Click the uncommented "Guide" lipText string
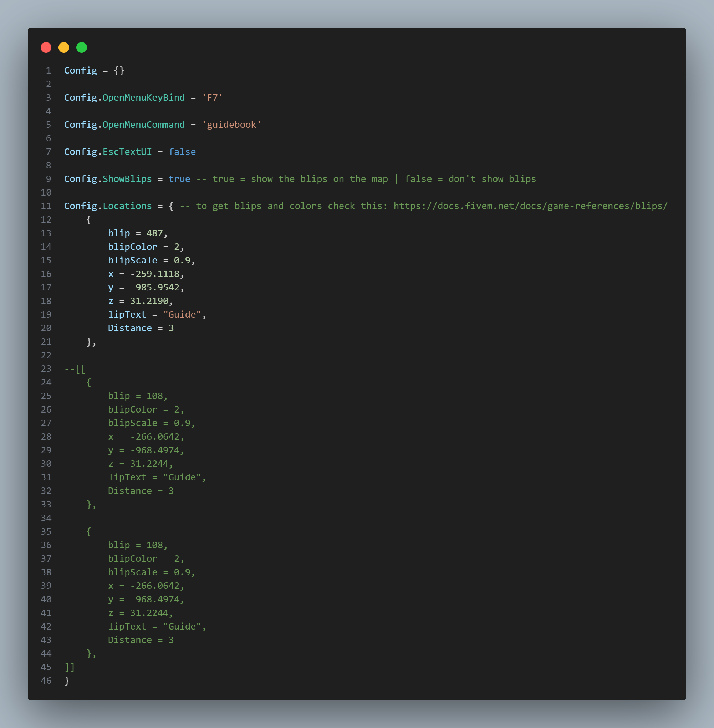The width and height of the screenshot is (714, 728). tap(182, 314)
